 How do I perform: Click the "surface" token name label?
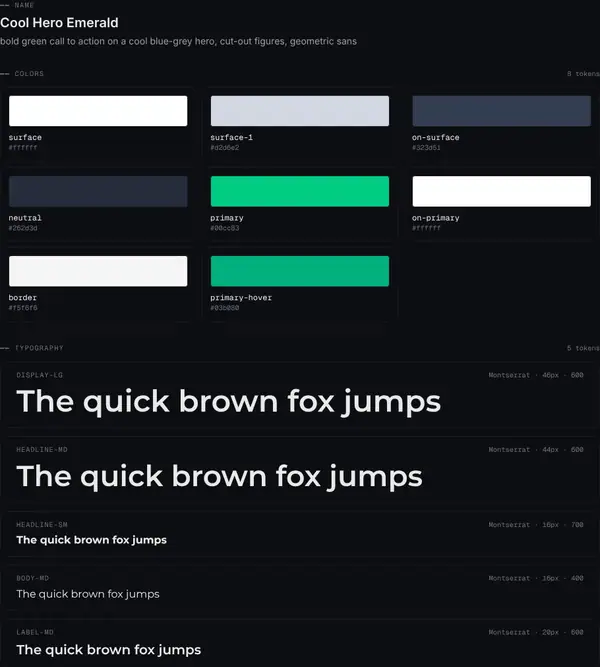25,137
